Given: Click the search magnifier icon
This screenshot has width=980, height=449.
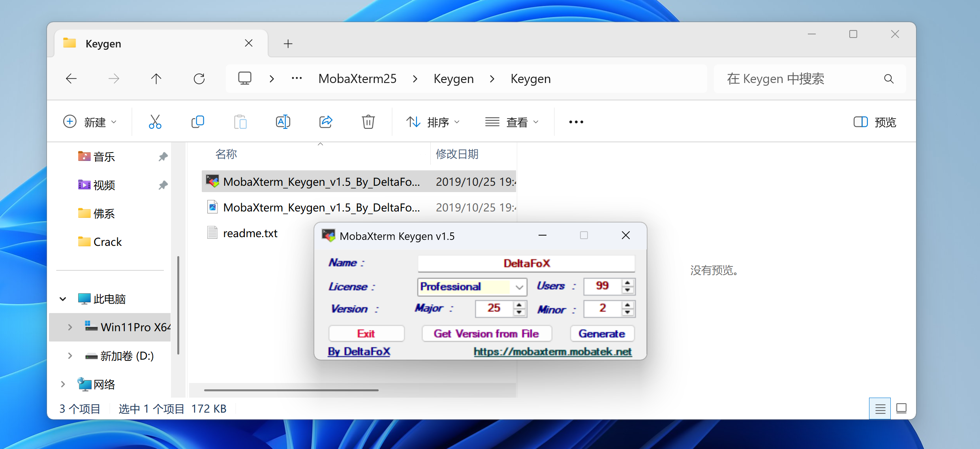Looking at the screenshot, I should click(x=888, y=79).
